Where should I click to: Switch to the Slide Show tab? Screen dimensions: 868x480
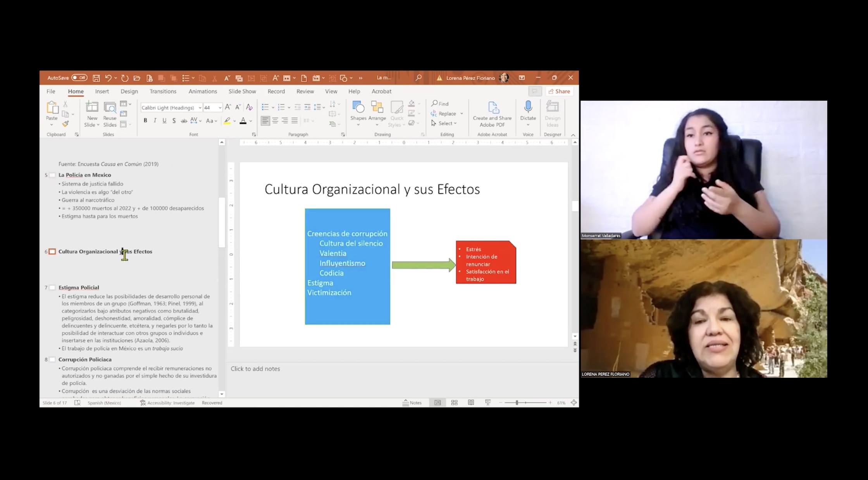tap(242, 91)
